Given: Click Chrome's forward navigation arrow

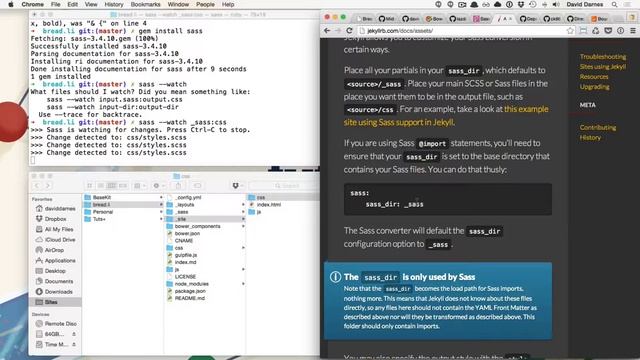Looking at the screenshot, I should pos(338,31).
